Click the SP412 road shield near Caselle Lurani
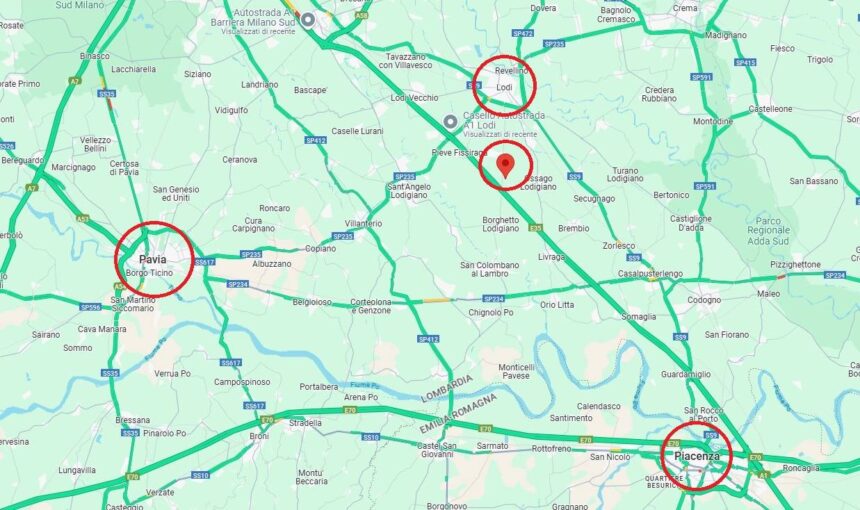Image resolution: width=860 pixels, height=510 pixels. tap(316, 140)
